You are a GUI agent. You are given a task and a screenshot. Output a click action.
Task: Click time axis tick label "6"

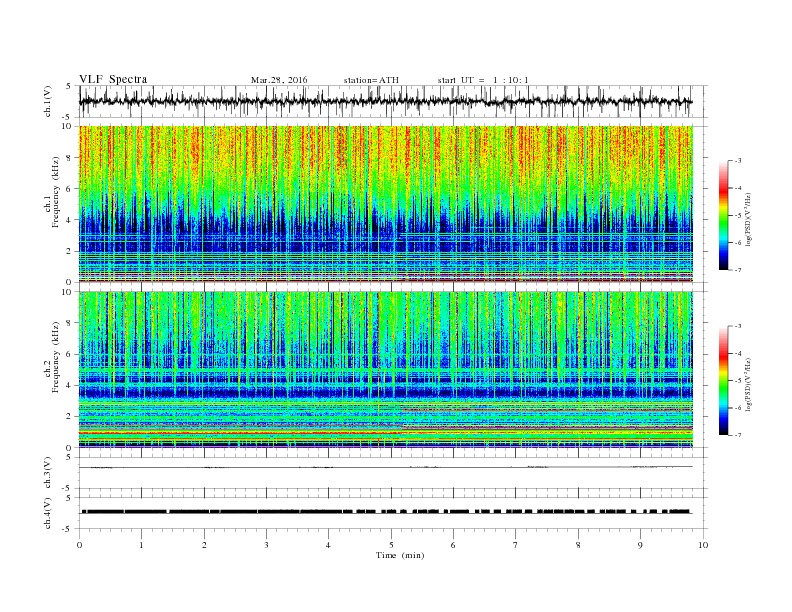[x=453, y=545]
